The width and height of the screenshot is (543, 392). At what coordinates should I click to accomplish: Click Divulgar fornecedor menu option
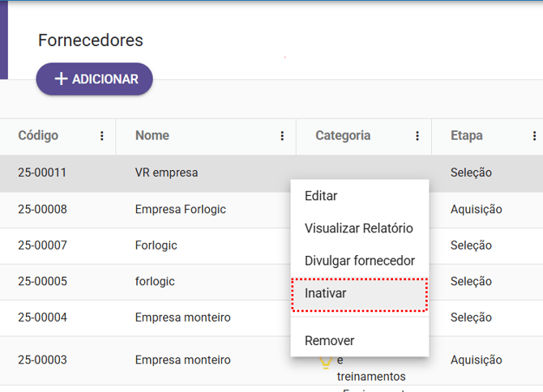tap(359, 261)
